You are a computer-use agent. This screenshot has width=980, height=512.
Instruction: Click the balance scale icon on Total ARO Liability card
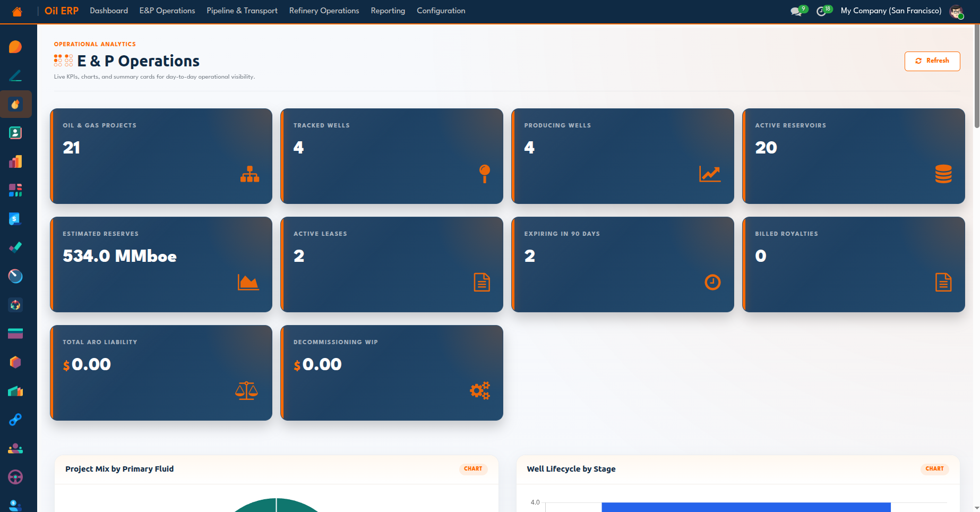pos(246,390)
